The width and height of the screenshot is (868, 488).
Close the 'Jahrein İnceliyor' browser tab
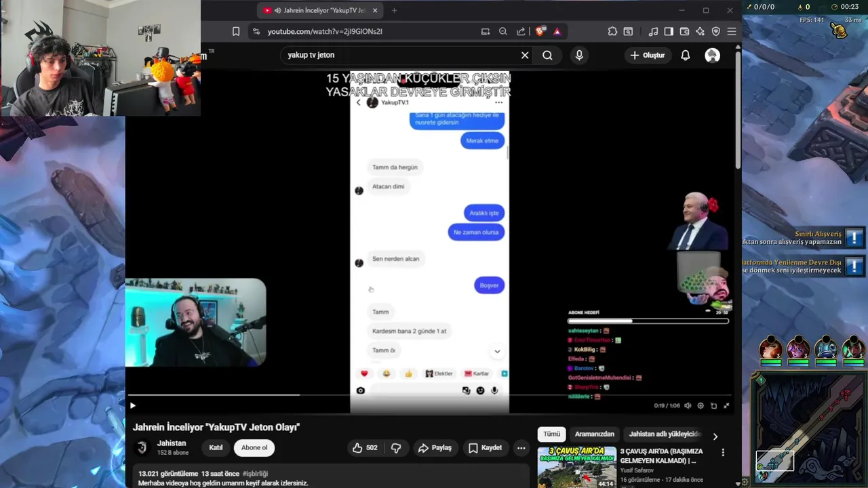click(376, 10)
